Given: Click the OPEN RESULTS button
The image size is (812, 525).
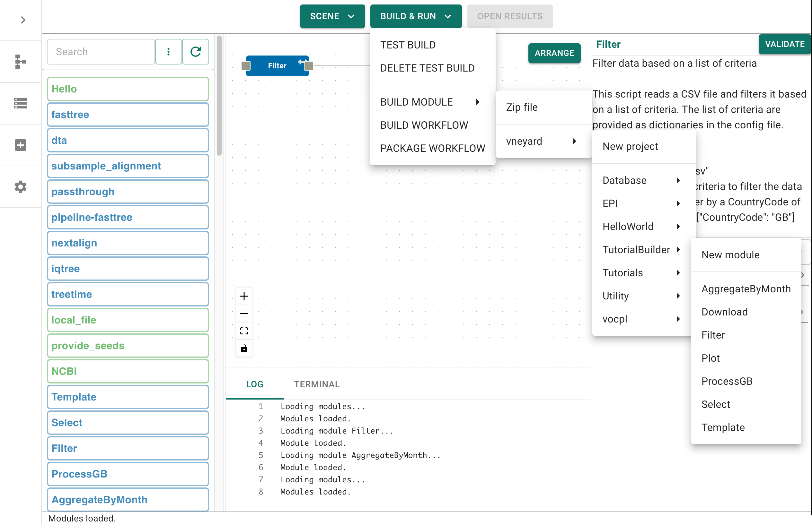Looking at the screenshot, I should point(510,16).
